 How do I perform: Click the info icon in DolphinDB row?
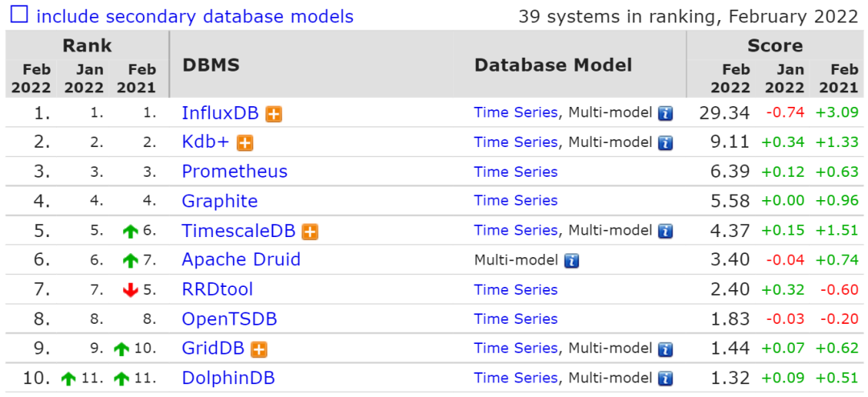pos(665,379)
